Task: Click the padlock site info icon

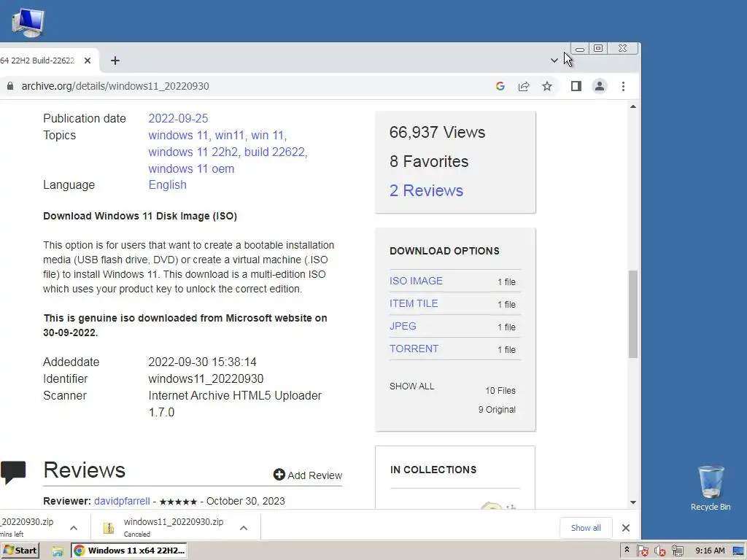Action: (10, 86)
